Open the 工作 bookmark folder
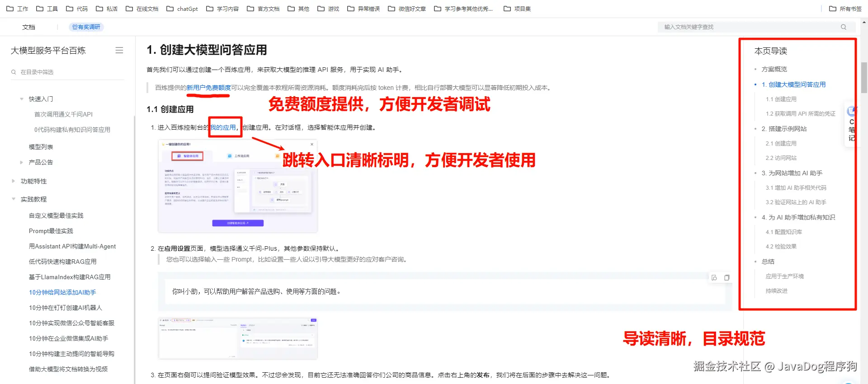868x384 pixels. click(17, 9)
